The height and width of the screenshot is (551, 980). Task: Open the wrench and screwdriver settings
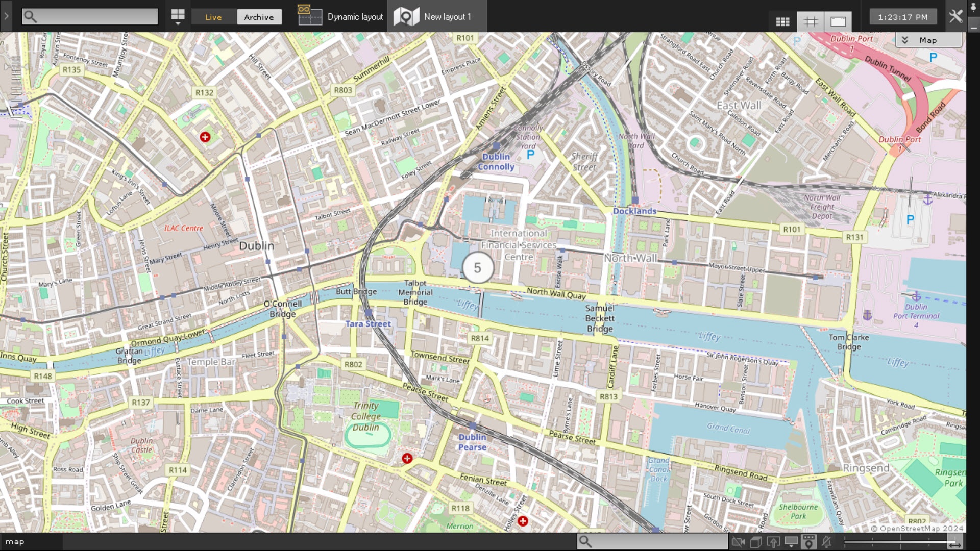tap(955, 16)
